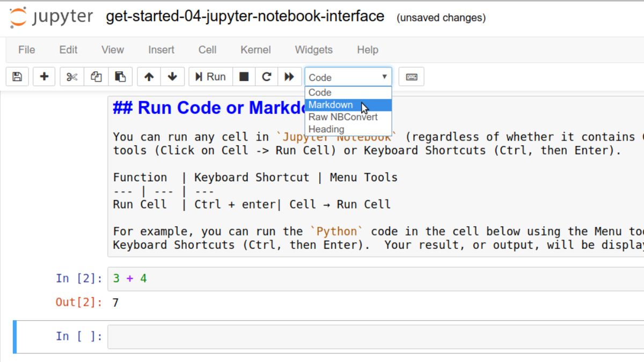Image resolution: width=644 pixels, height=362 pixels.
Task: Open the Widgets menu
Action: click(313, 50)
